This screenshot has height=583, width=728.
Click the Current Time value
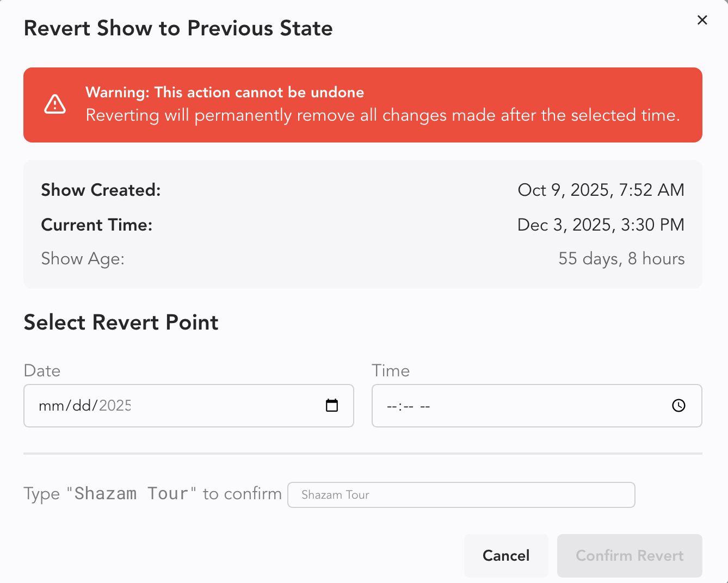pyautogui.click(x=601, y=225)
